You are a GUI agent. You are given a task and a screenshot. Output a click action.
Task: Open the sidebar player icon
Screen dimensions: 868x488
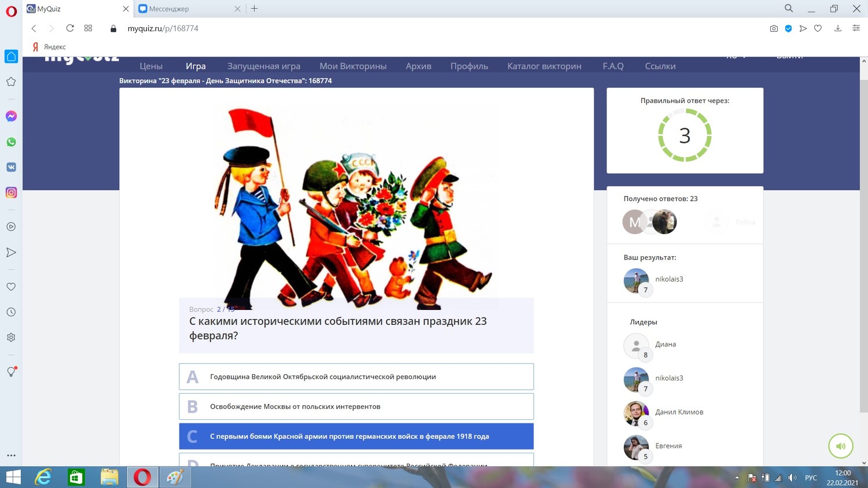pyautogui.click(x=11, y=227)
